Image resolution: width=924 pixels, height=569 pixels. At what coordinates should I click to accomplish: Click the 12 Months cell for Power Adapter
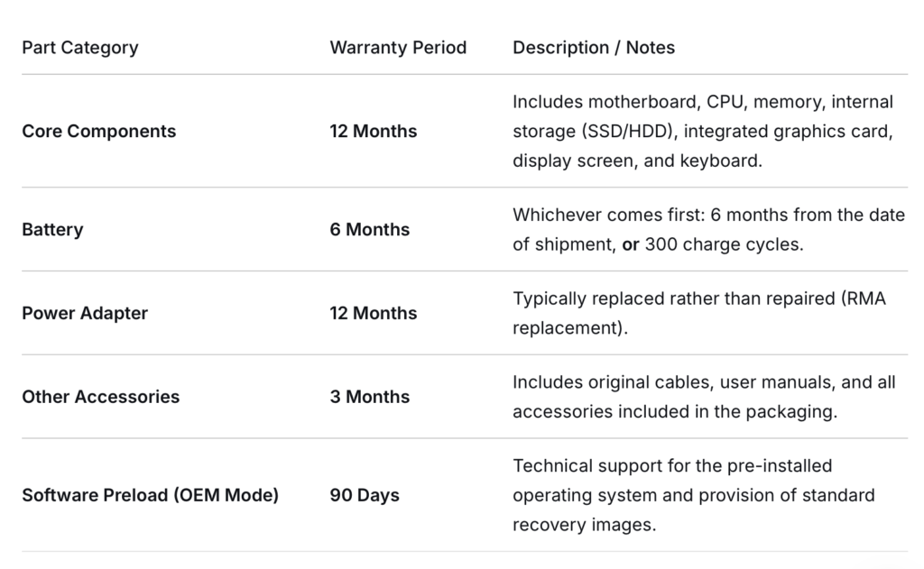coord(374,313)
